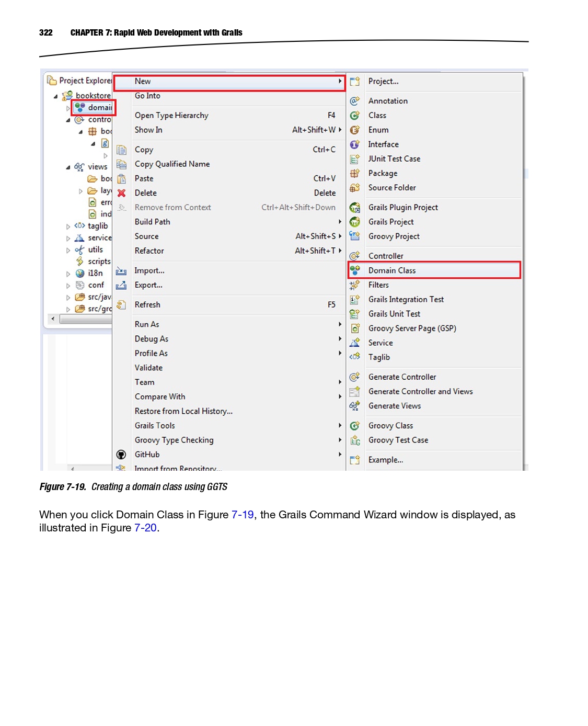The width and height of the screenshot is (588, 726).
Task: Click Project Explorer horizontal scrollbar left arrow
Action: coord(53,319)
